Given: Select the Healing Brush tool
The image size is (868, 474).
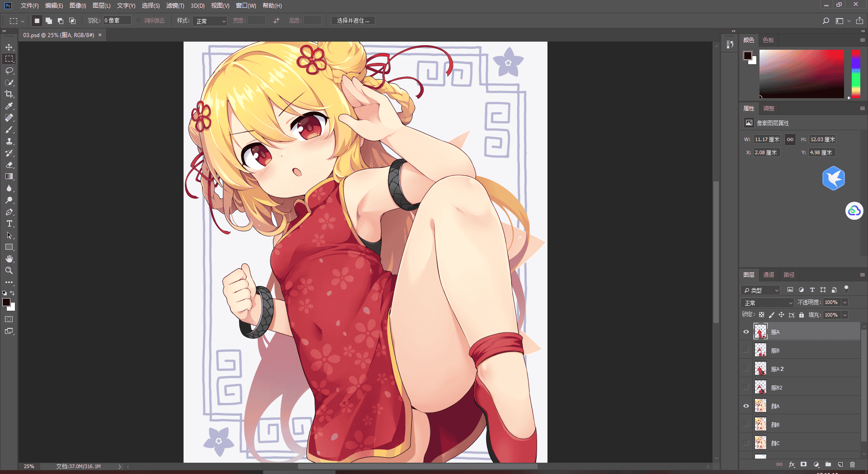Looking at the screenshot, I should (9, 118).
